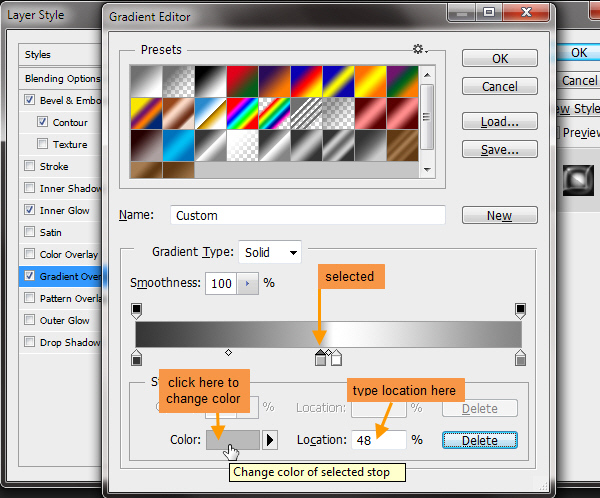Expand the color stop arrow menu beside swatch
Image resolution: width=600 pixels, height=498 pixels.
[270, 440]
